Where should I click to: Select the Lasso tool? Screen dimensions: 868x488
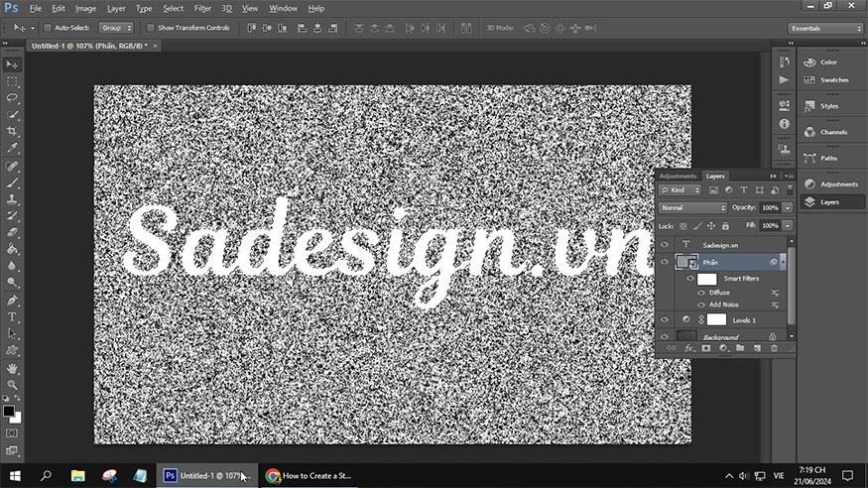[x=12, y=98]
